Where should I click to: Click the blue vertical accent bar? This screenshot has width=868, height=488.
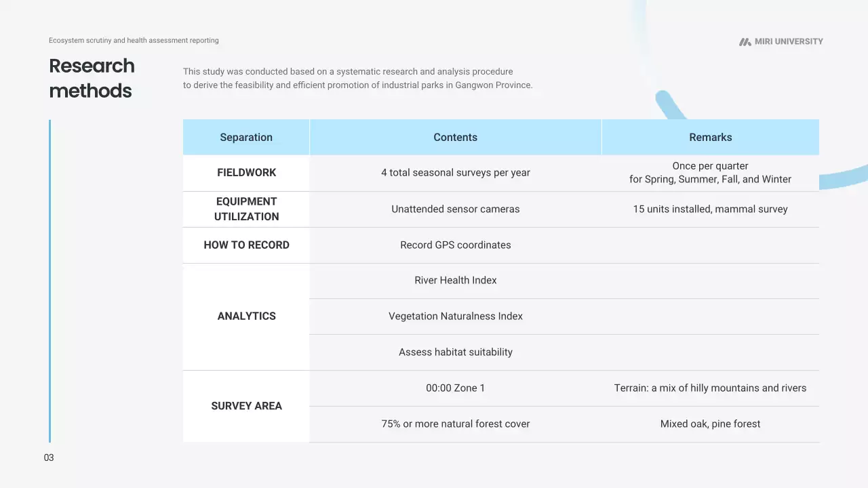tap(50, 281)
